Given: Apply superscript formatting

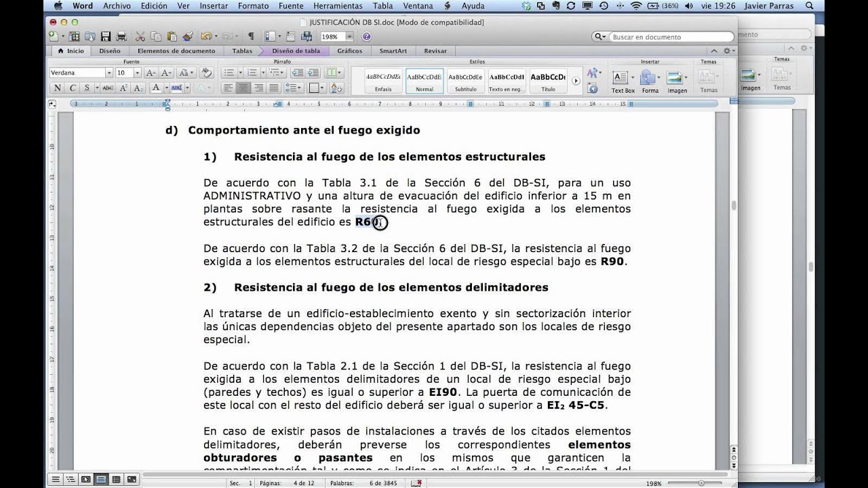Looking at the screenshot, I should (x=124, y=88).
